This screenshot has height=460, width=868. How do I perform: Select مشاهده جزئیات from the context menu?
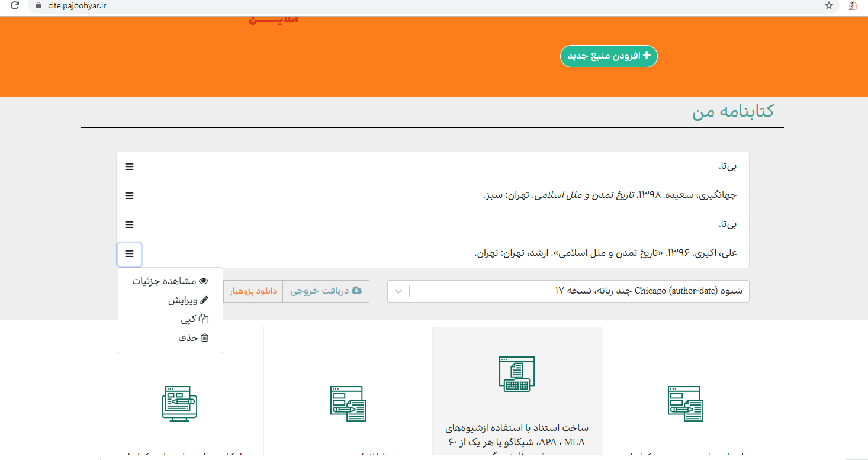(x=171, y=281)
